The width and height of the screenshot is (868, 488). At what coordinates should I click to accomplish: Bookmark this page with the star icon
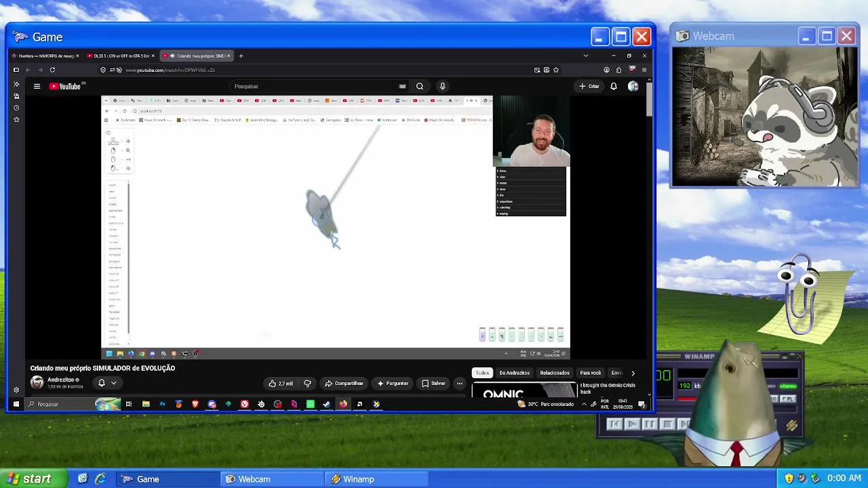pyautogui.click(x=556, y=70)
